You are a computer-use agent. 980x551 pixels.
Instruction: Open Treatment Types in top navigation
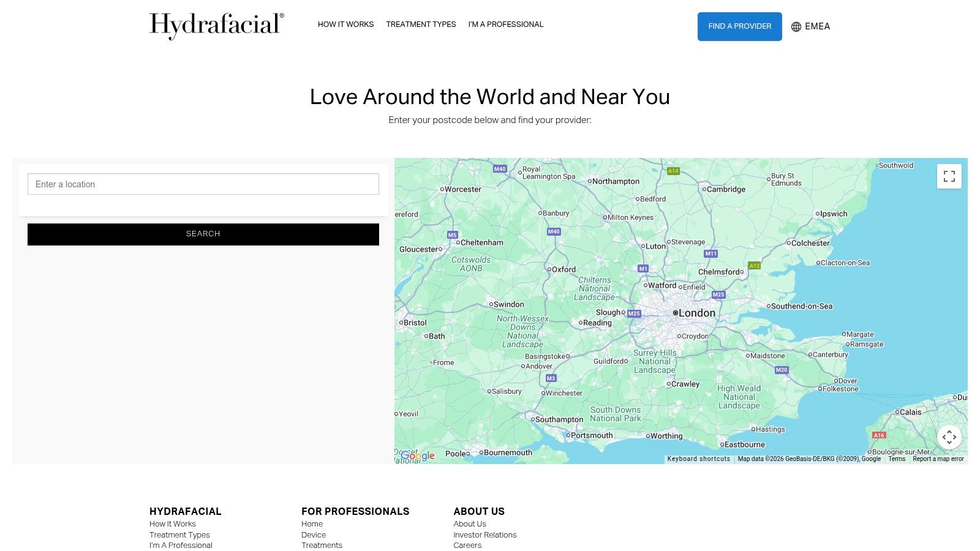[x=421, y=24]
